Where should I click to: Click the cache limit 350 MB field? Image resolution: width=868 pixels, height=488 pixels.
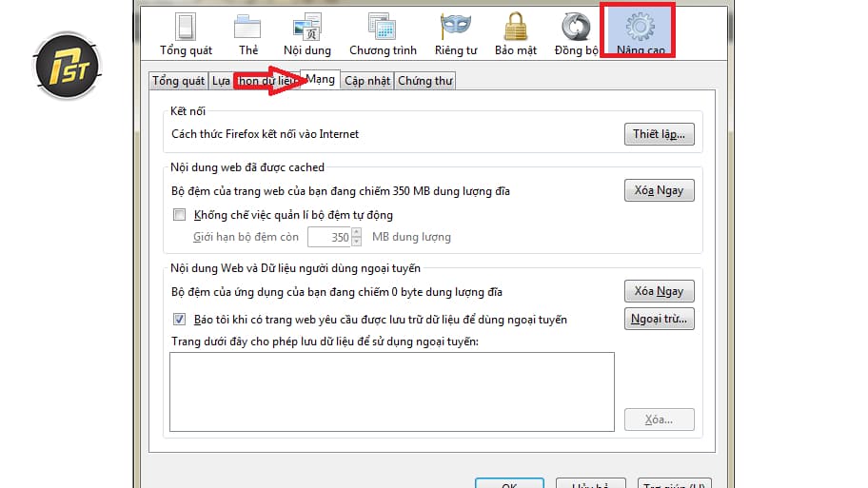(329, 237)
